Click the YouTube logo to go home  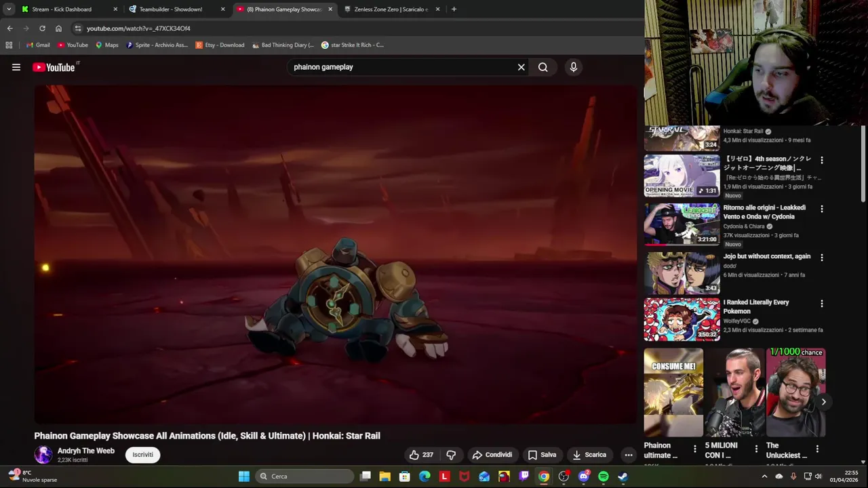point(54,67)
